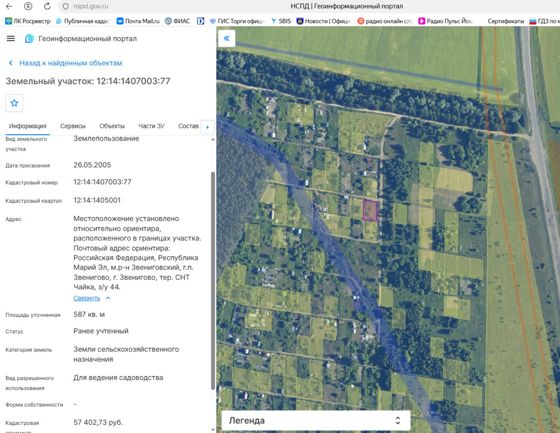Click the chevron next to Свернуть
This screenshot has width=560, height=433.
tap(108, 298)
